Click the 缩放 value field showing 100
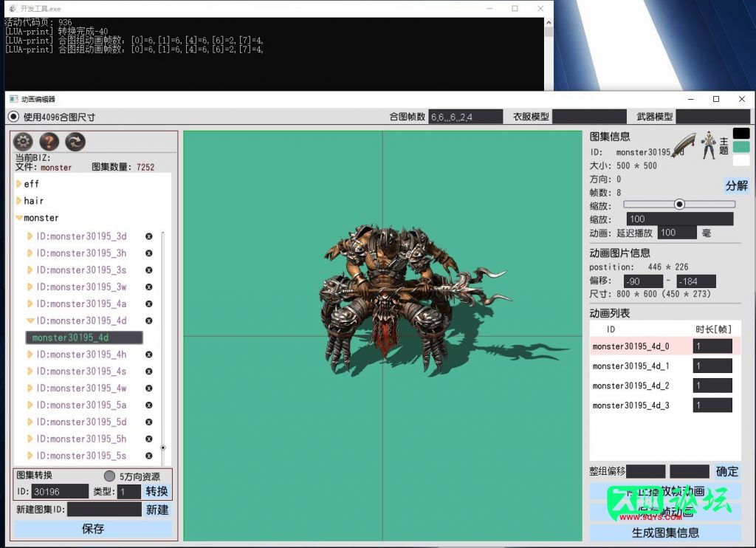This screenshot has width=756, height=548. click(x=679, y=219)
